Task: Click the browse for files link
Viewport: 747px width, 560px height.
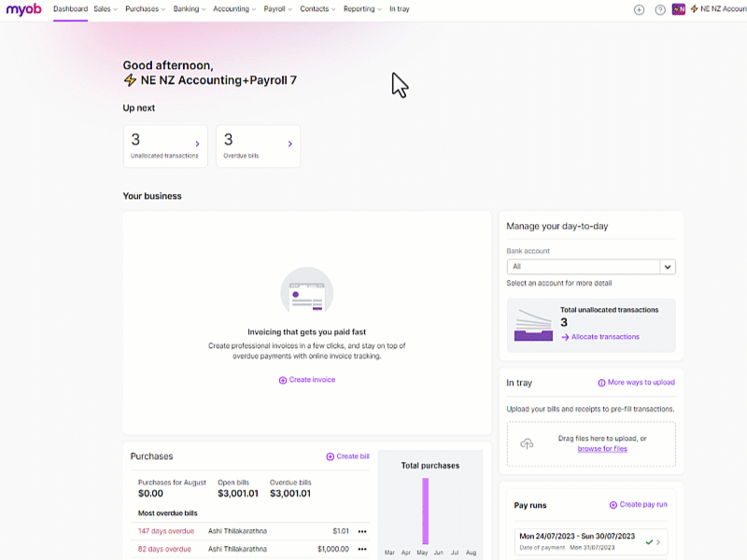Action: point(602,449)
